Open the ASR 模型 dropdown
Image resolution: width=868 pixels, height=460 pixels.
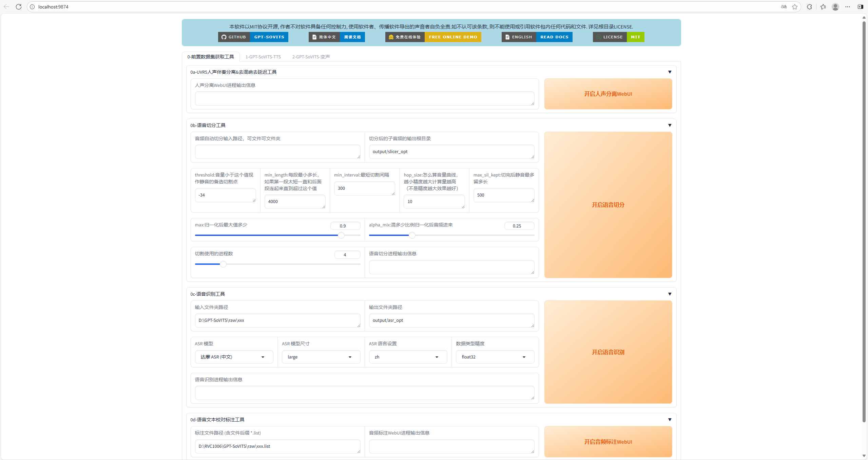tap(234, 357)
